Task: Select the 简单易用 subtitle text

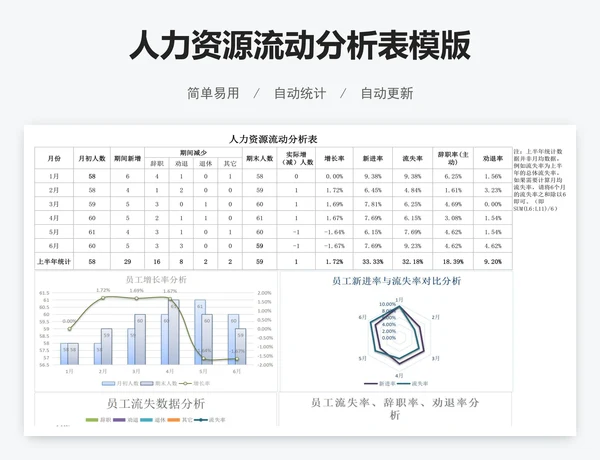Action: pyautogui.click(x=213, y=93)
